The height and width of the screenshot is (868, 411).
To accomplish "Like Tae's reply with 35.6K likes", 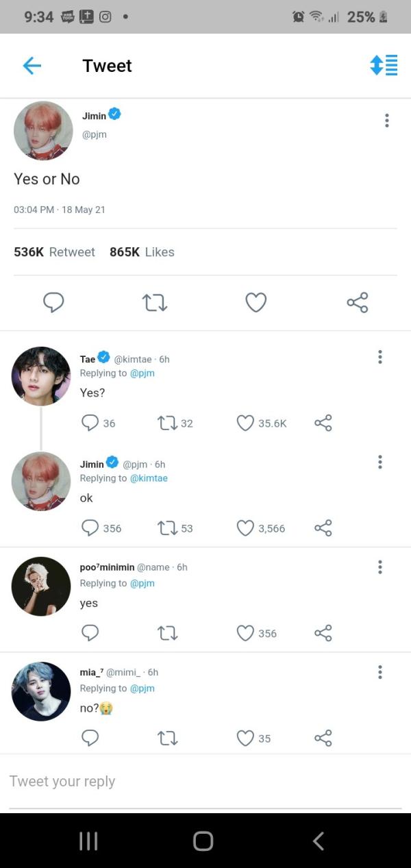I will (245, 423).
